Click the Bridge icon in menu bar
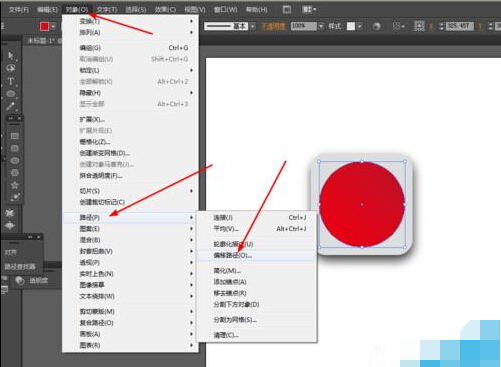501x367 pixels. pyautogui.click(x=287, y=10)
